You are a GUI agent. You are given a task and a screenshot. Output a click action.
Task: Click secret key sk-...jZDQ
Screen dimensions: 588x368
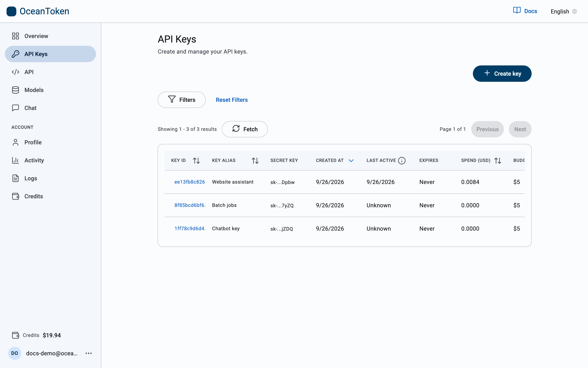pyautogui.click(x=282, y=229)
